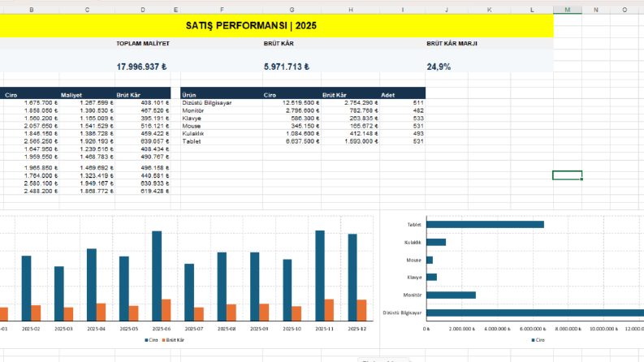Select the margin value '24,9%'
The height and width of the screenshot is (362, 644).
pos(439,67)
